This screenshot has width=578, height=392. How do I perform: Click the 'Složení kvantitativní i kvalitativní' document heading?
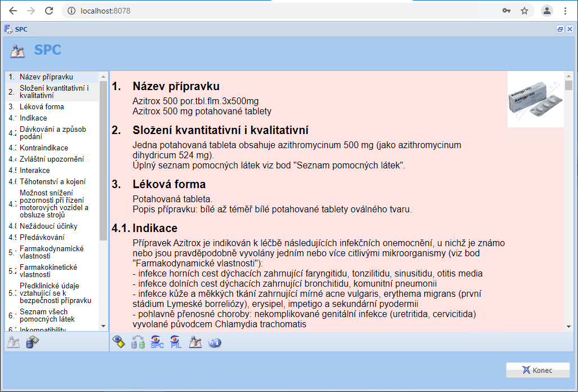pyautogui.click(x=220, y=130)
